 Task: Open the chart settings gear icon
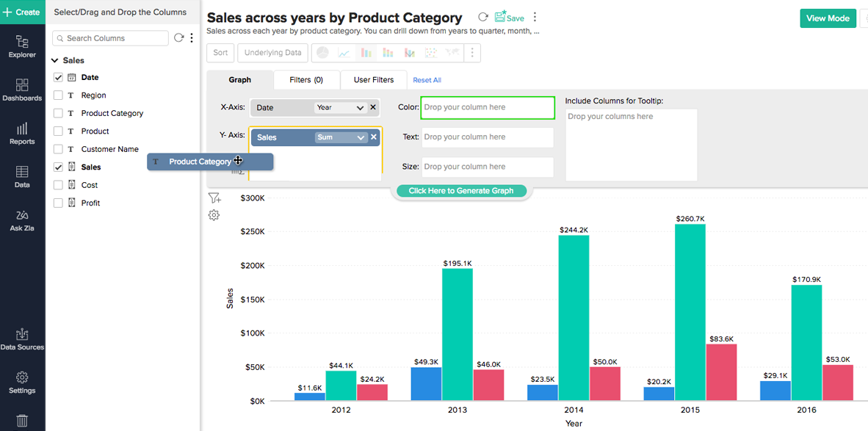tap(214, 215)
